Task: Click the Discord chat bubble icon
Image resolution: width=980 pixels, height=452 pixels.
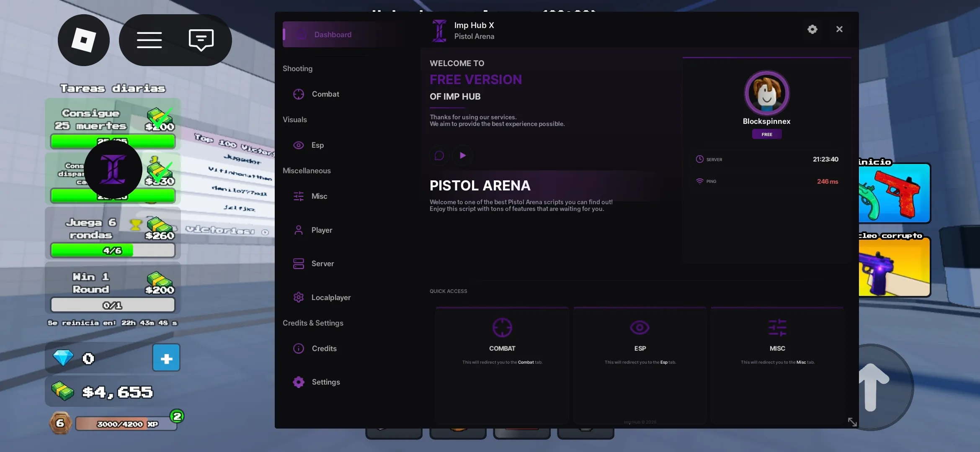Action: [439, 156]
